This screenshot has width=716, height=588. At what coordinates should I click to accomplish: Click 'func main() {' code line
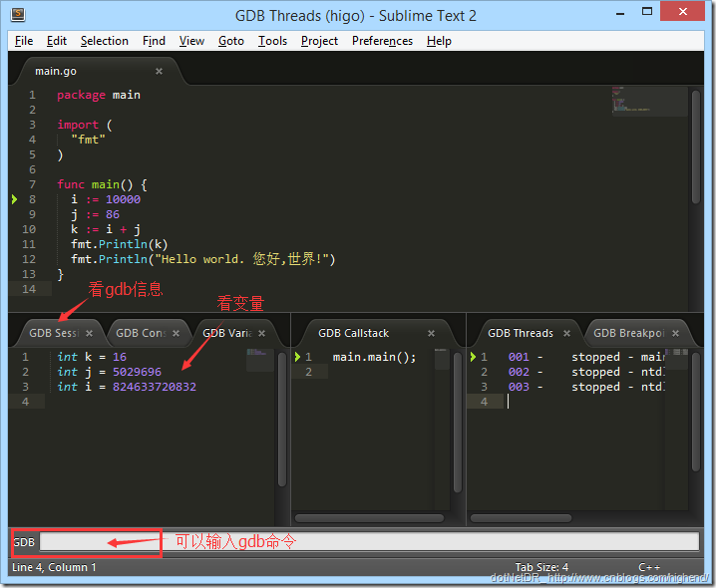[103, 184]
